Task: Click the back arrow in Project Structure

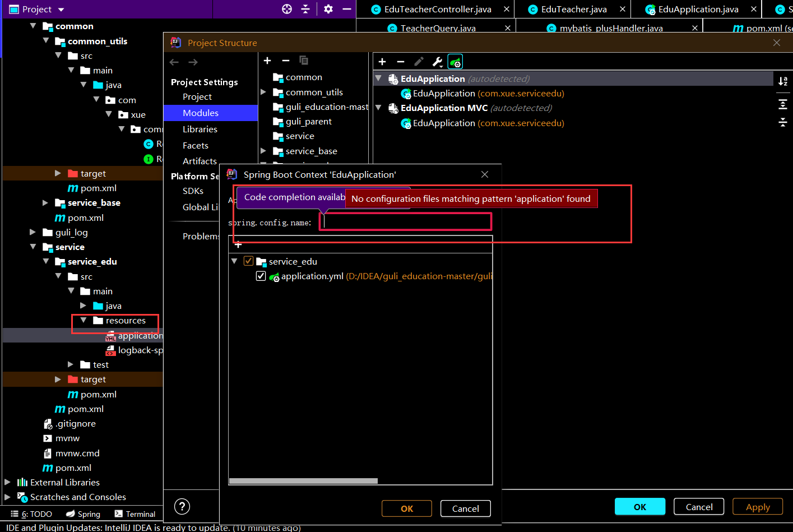Action: tap(174, 62)
